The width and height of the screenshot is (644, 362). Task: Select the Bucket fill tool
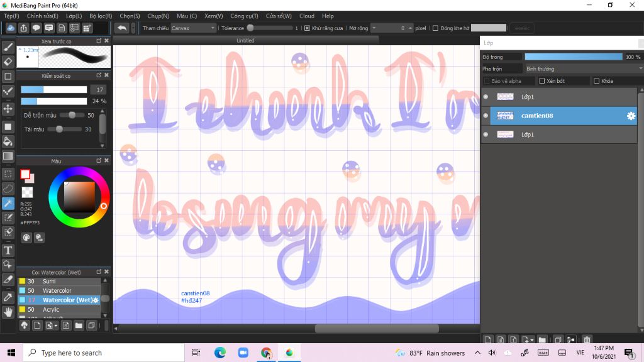pyautogui.click(x=8, y=141)
